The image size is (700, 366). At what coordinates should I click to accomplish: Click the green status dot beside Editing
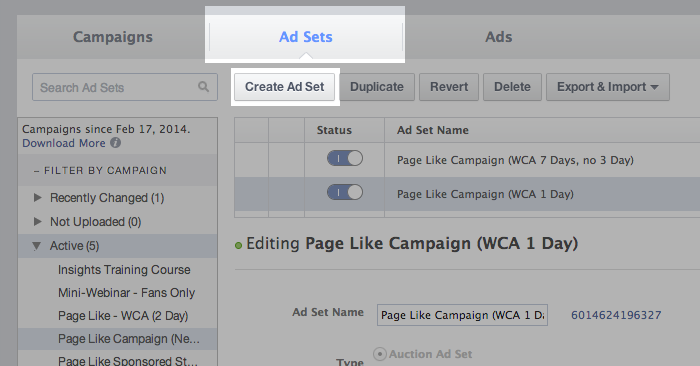(238, 245)
